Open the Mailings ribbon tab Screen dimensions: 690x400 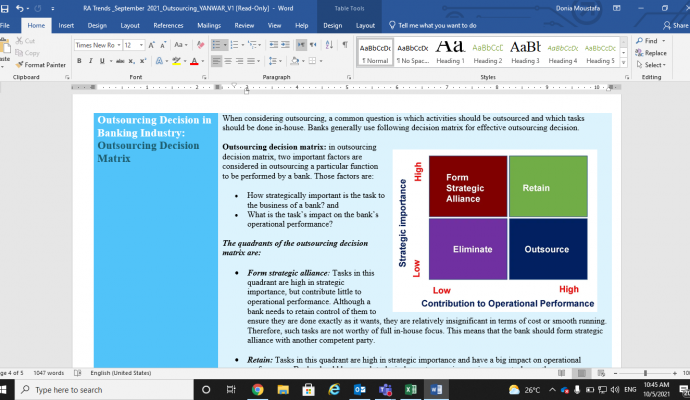pyautogui.click(x=209, y=25)
